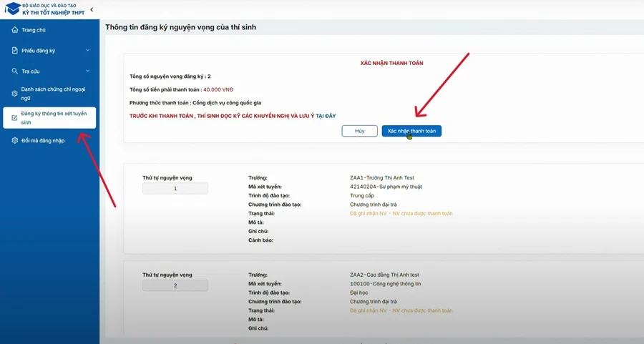Click the status text of wish 1

401,213
